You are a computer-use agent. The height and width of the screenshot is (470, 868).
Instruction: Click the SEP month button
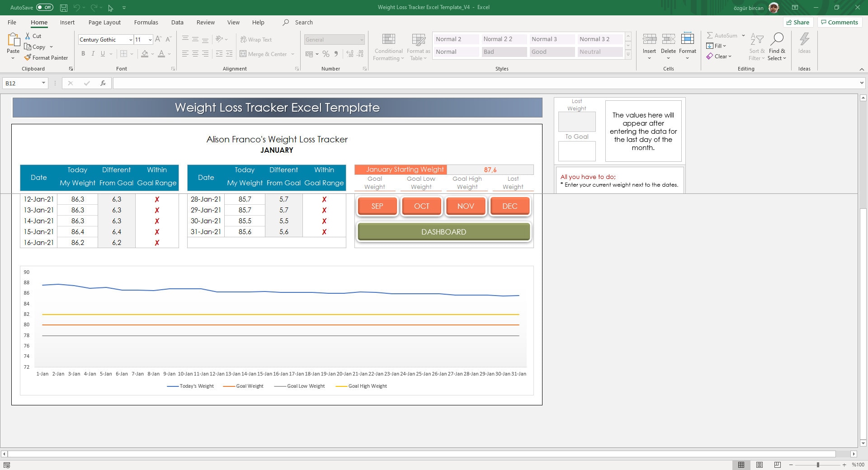(377, 206)
